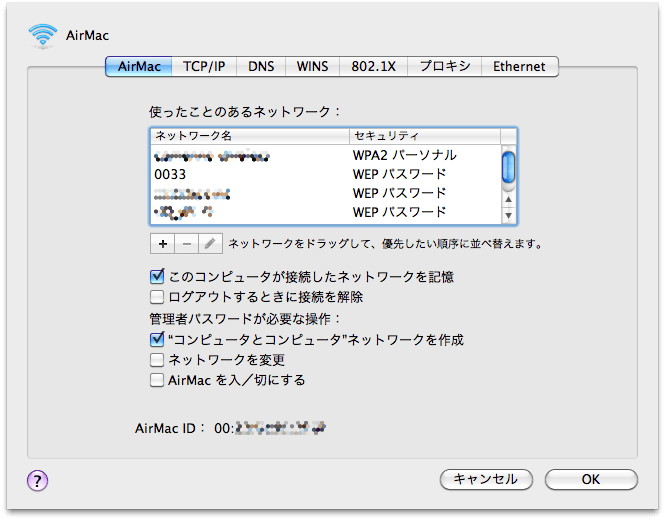The image size is (665, 520).
Task: Open the DNS tab
Action: 261,67
